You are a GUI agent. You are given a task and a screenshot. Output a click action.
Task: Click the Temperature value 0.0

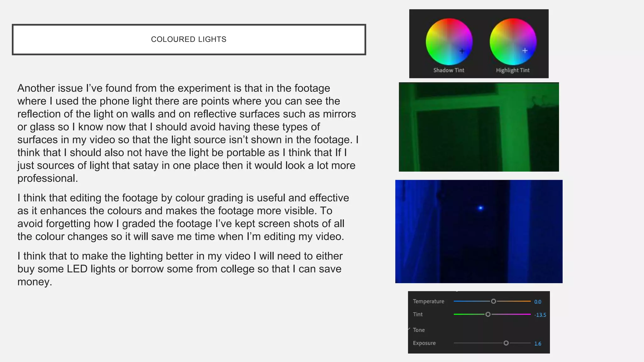pos(538,302)
